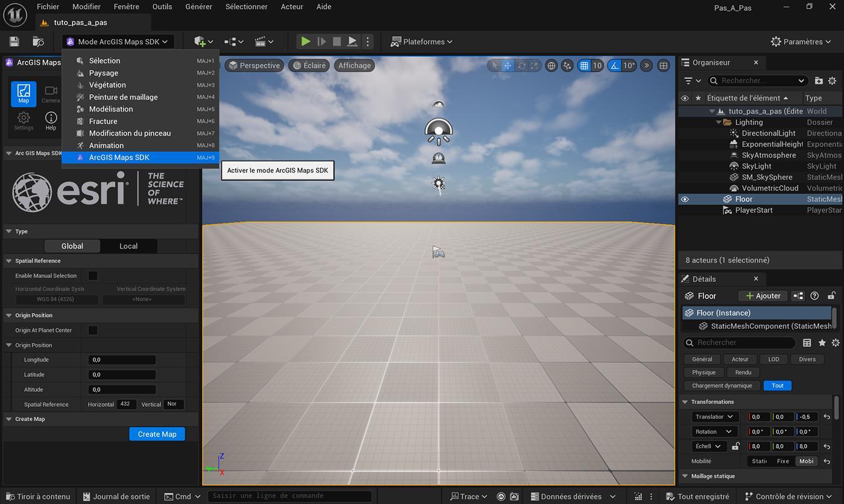This screenshot has width=844, height=504.
Task: Open the Fenêtre menu
Action: (126, 7)
